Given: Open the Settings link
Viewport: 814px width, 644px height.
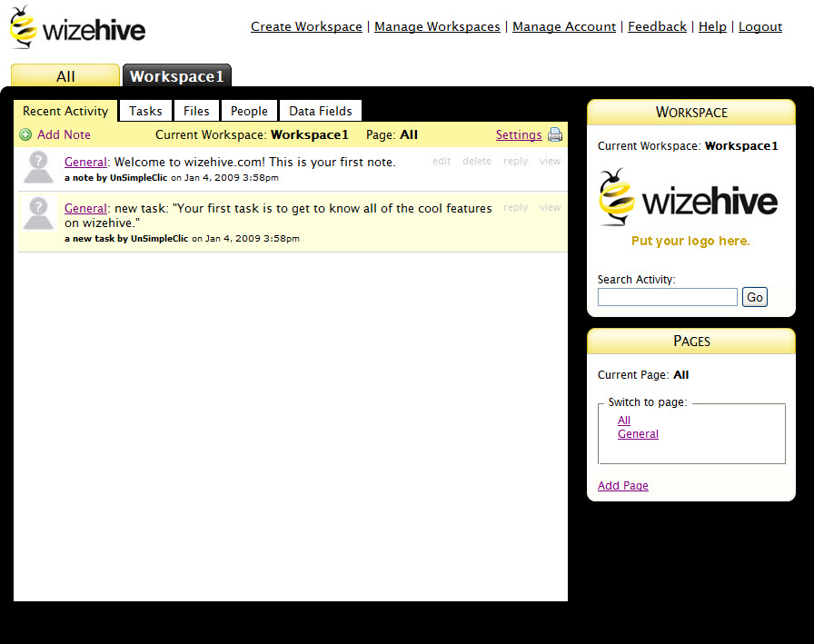Looking at the screenshot, I should [519, 135].
